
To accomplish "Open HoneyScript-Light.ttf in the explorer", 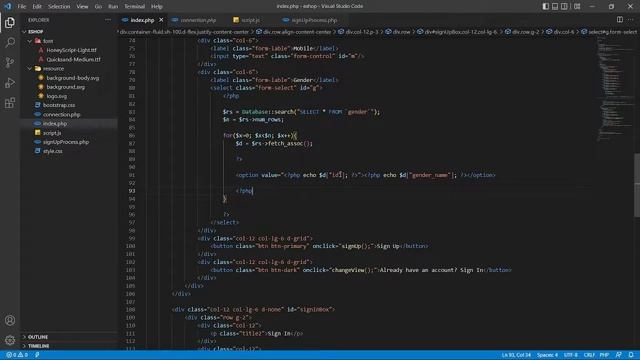I will click(x=69, y=50).
